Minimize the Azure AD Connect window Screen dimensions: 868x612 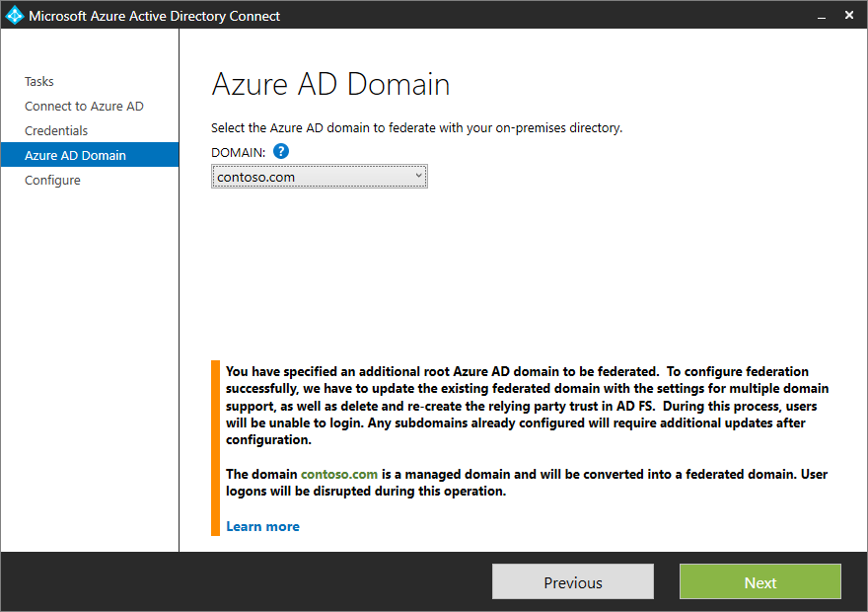click(x=822, y=16)
